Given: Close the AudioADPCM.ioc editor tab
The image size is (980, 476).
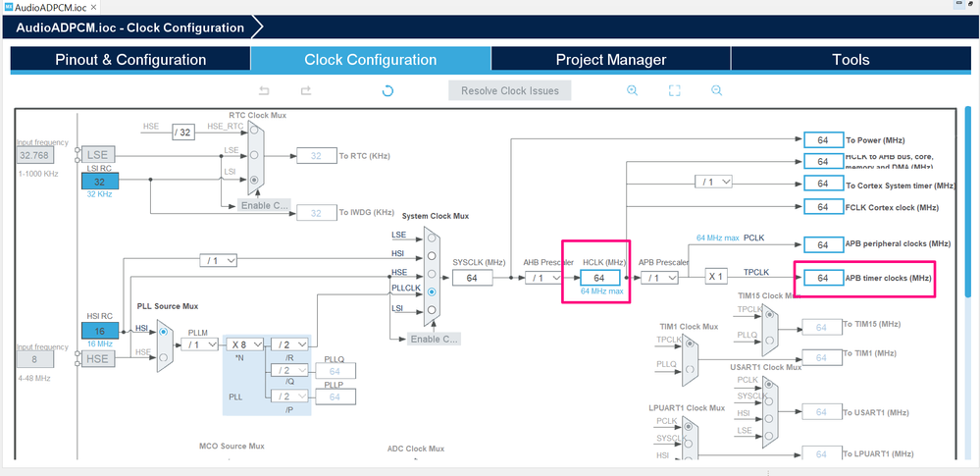Looking at the screenshot, I should tap(93, 8).
